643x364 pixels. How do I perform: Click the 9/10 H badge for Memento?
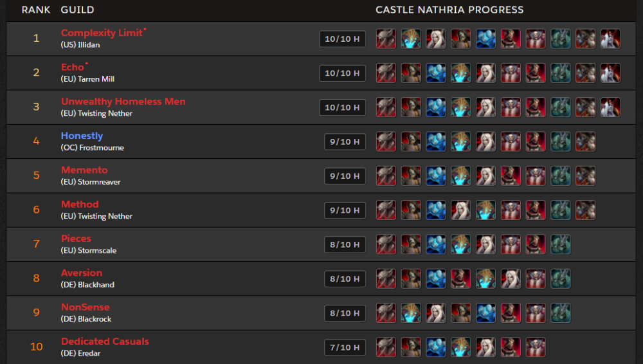(345, 176)
